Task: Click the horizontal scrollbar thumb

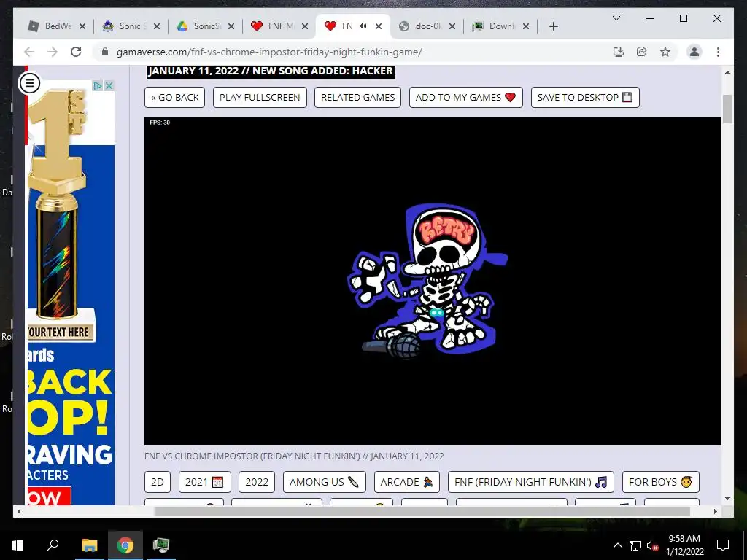Action: coord(422,511)
